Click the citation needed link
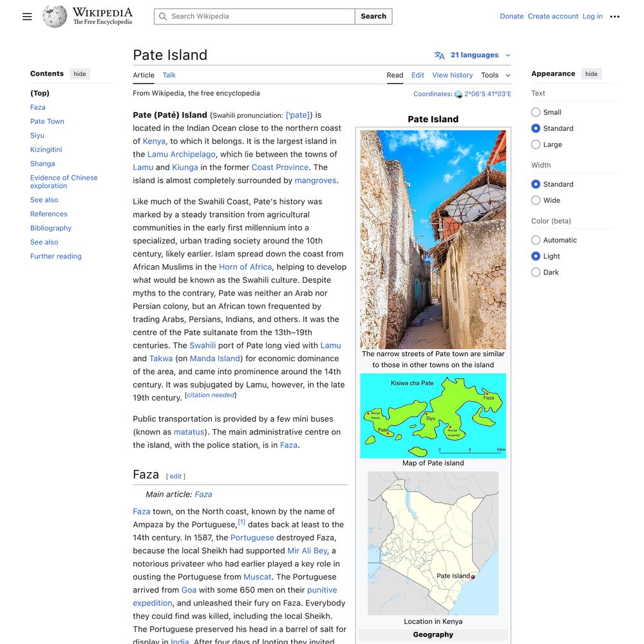Image resolution: width=644 pixels, height=644 pixels. coord(211,395)
